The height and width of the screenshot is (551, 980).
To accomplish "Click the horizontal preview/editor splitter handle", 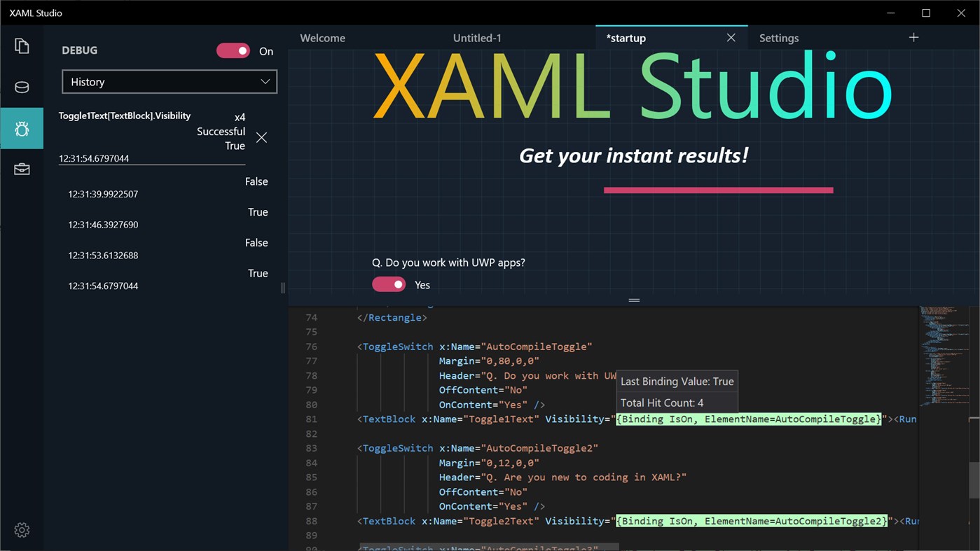I will tap(634, 300).
